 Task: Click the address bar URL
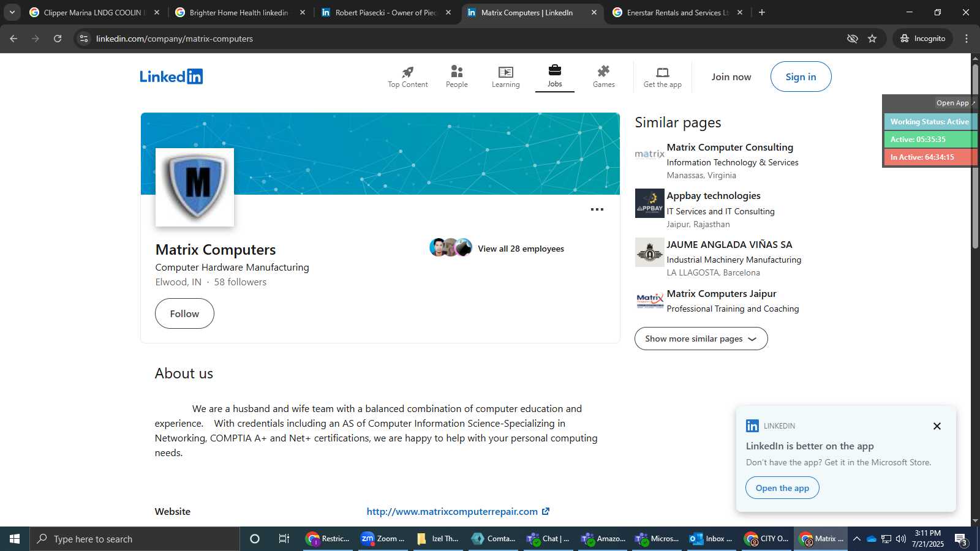(x=175, y=39)
